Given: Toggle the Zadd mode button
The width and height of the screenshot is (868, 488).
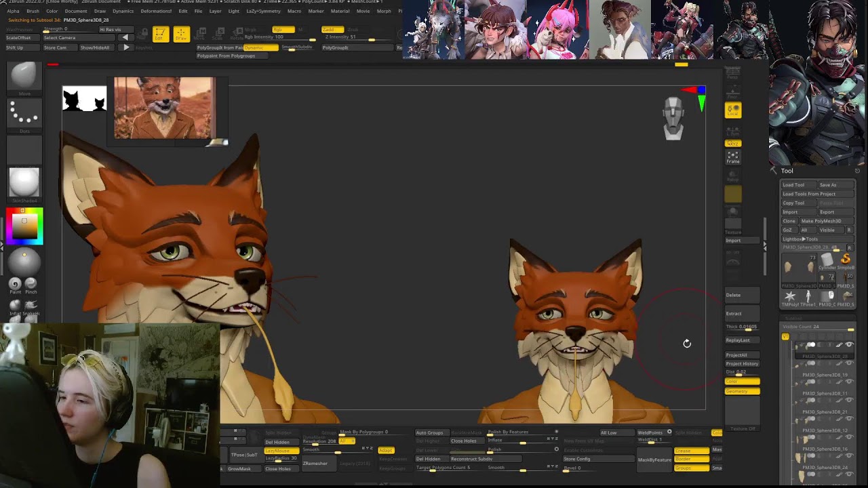Looking at the screenshot, I should coord(332,30).
